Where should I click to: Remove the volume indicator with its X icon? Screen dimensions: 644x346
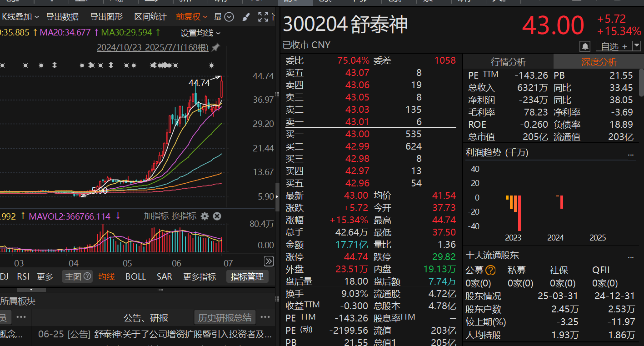tap(217, 216)
